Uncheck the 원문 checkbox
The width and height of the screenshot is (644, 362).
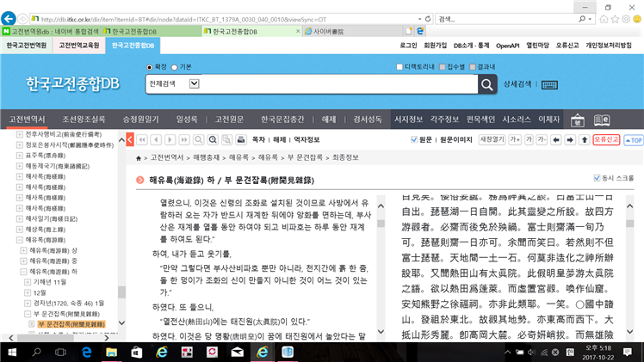pos(414,140)
